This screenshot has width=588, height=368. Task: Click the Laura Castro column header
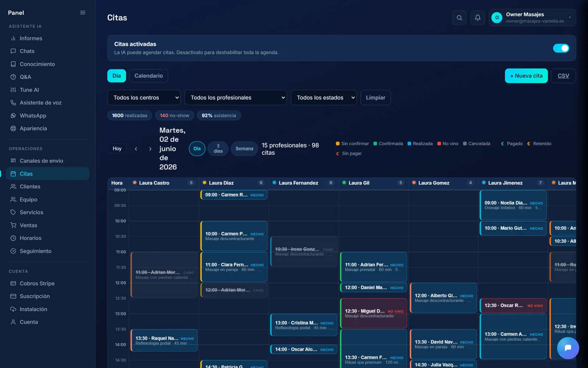point(164,183)
